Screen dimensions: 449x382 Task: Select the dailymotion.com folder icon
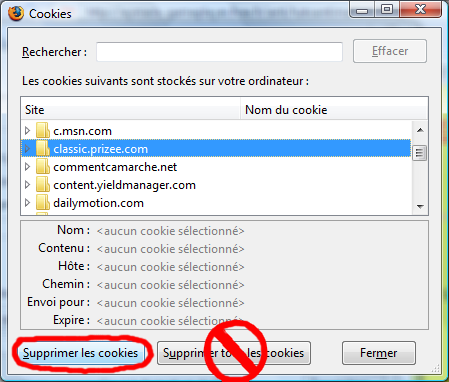point(43,203)
